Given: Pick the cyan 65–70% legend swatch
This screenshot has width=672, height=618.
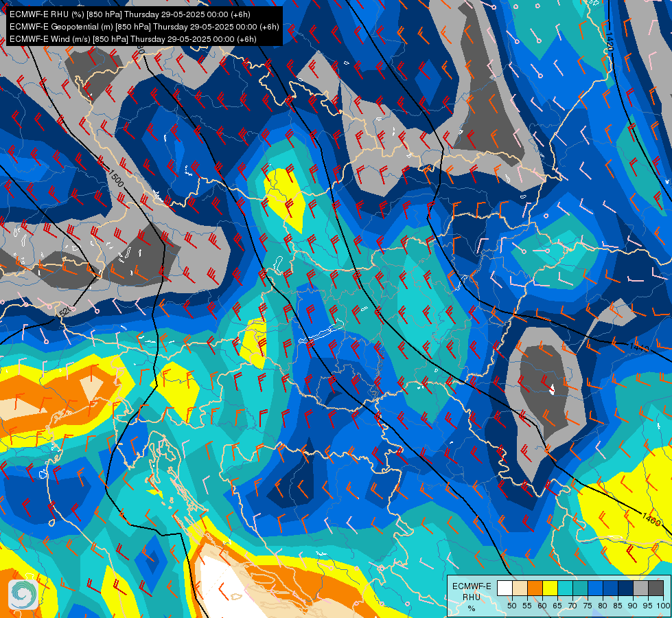Looking at the screenshot, I should tap(565, 588).
